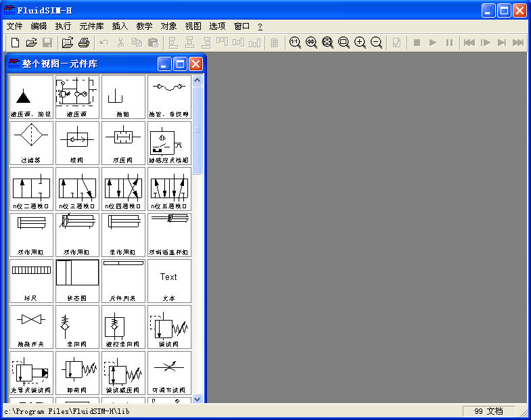Select the 单向阀 check valve component
This screenshot has width=531, height=420.
(x=77, y=327)
